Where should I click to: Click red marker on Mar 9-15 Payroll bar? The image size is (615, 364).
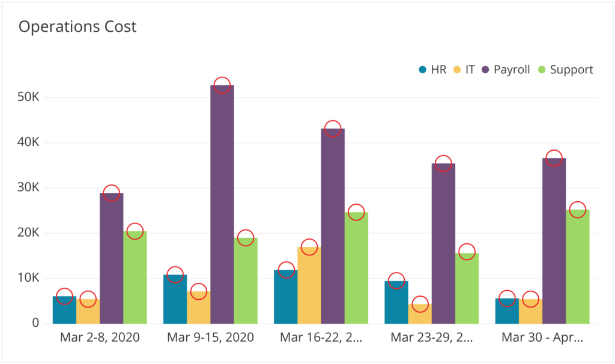(x=222, y=85)
